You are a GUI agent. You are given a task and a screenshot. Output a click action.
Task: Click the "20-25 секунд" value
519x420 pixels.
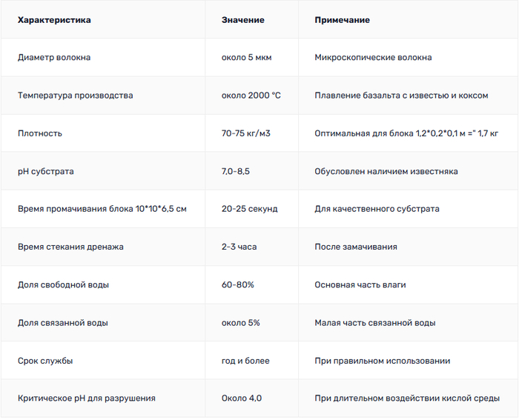coord(249,209)
